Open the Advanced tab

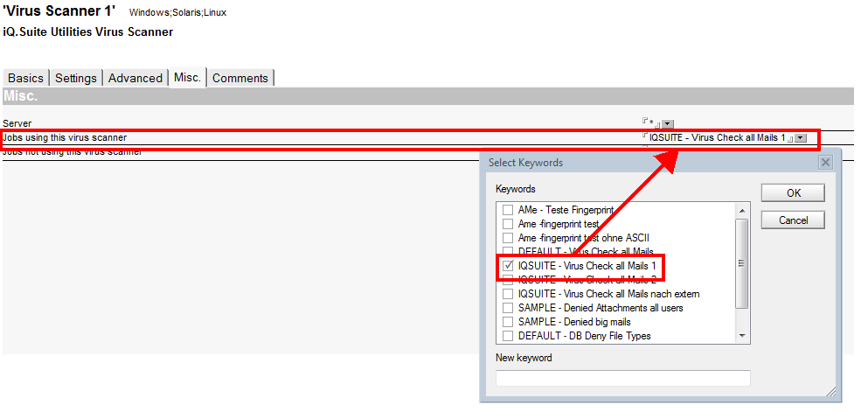(135, 78)
